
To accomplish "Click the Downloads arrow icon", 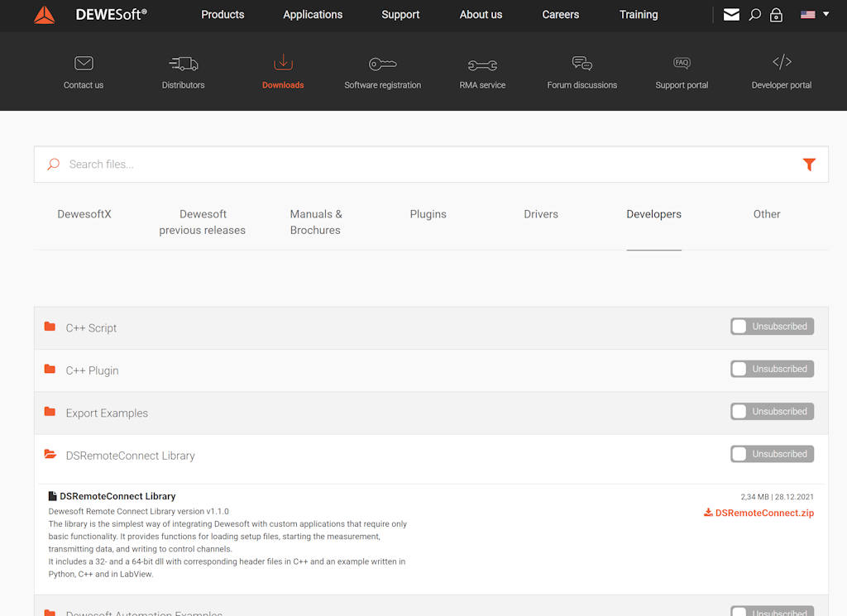I will coord(283,62).
